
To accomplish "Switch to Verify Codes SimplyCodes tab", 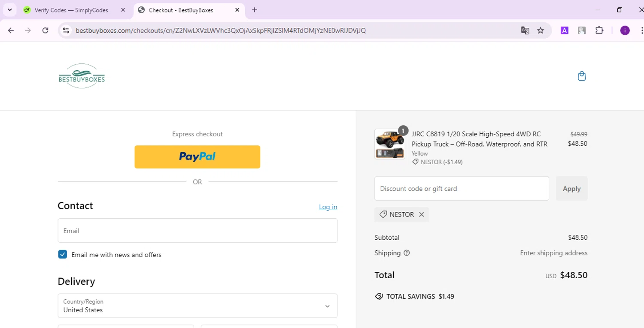I will [x=71, y=10].
